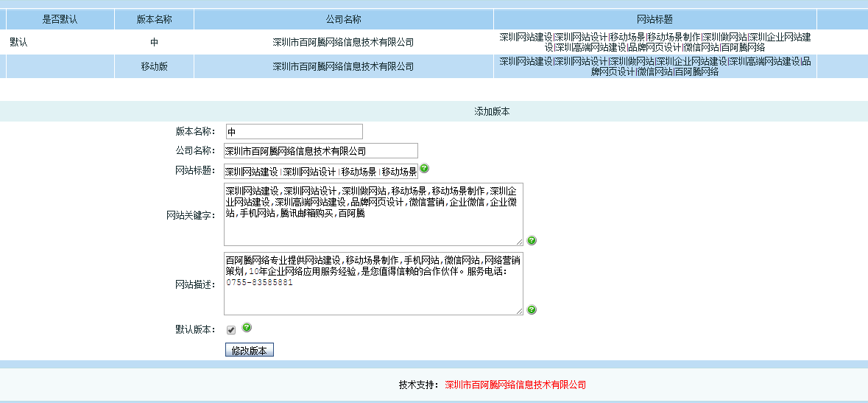
Task: Click the 版本名称 column header
Action: tap(155, 19)
